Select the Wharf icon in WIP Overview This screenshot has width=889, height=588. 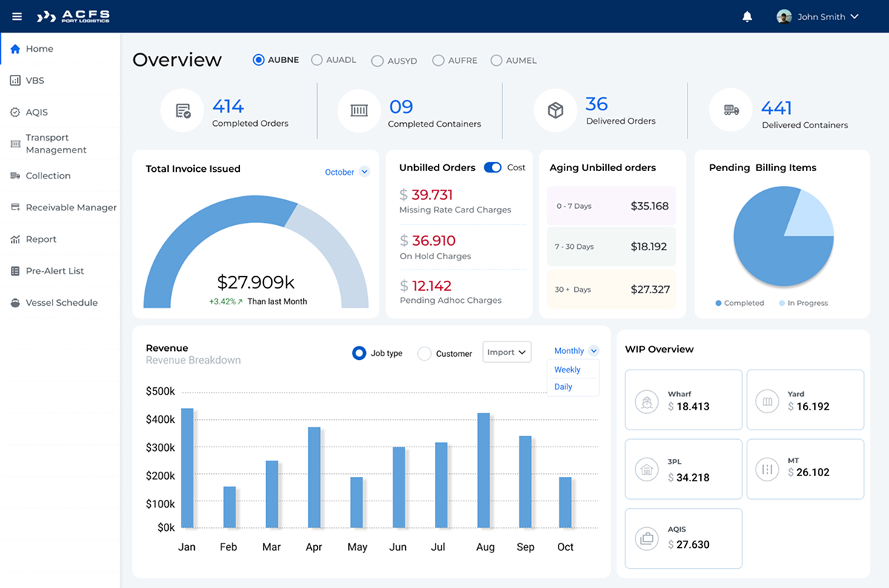[646, 400]
